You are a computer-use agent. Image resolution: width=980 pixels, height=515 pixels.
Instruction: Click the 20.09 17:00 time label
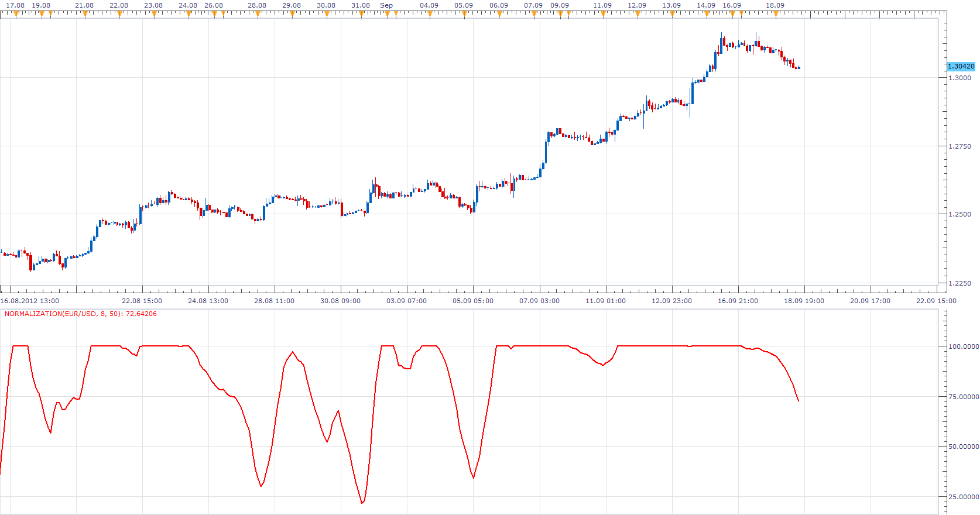click(x=870, y=301)
